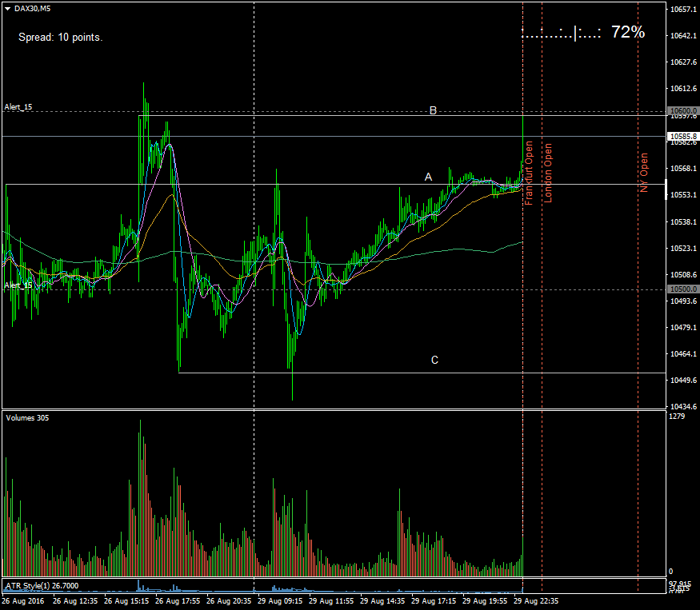Select the 'Frankfurt Open' vertical line label
This screenshot has height=610, width=700.
(529, 173)
